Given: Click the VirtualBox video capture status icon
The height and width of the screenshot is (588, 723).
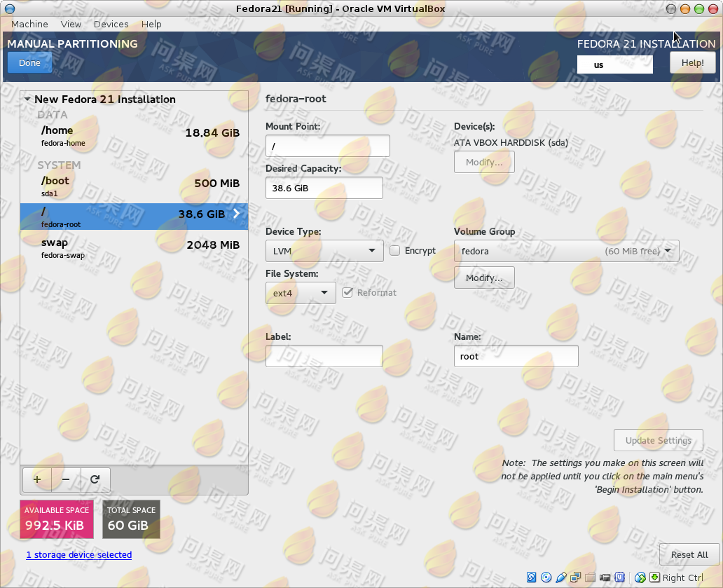Looking at the screenshot, I should pyautogui.click(x=605, y=577).
